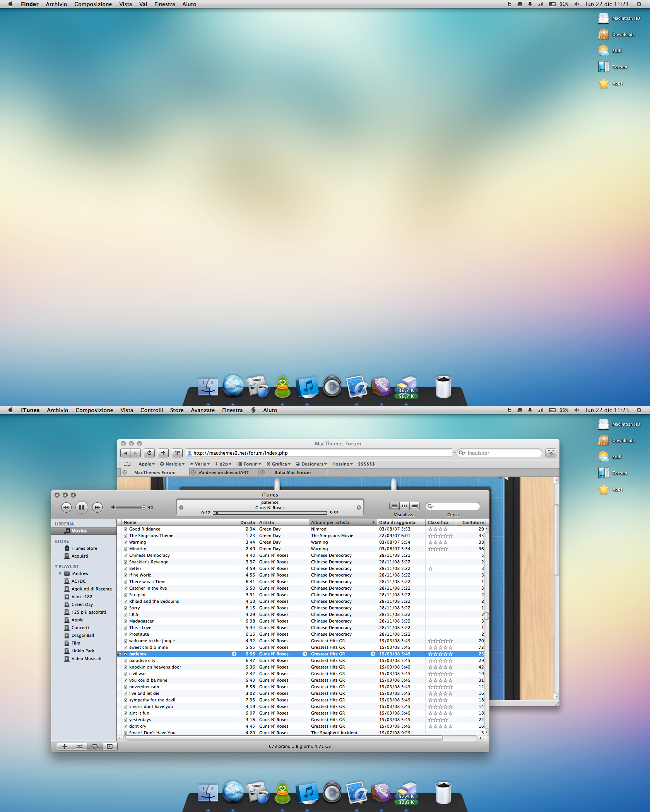650x812 pixels.
Task: Open the Hosting bookmarks dropdown
Action: point(342,464)
